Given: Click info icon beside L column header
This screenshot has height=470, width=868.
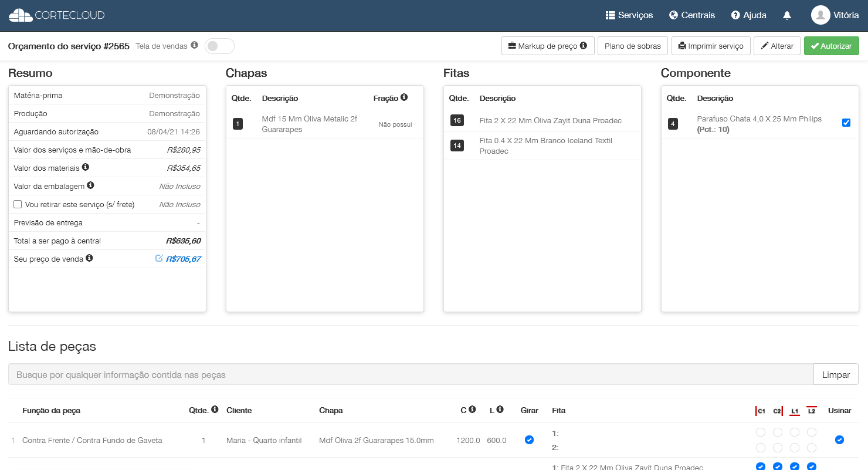Looking at the screenshot, I should pyautogui.click(x=500, y=410).
